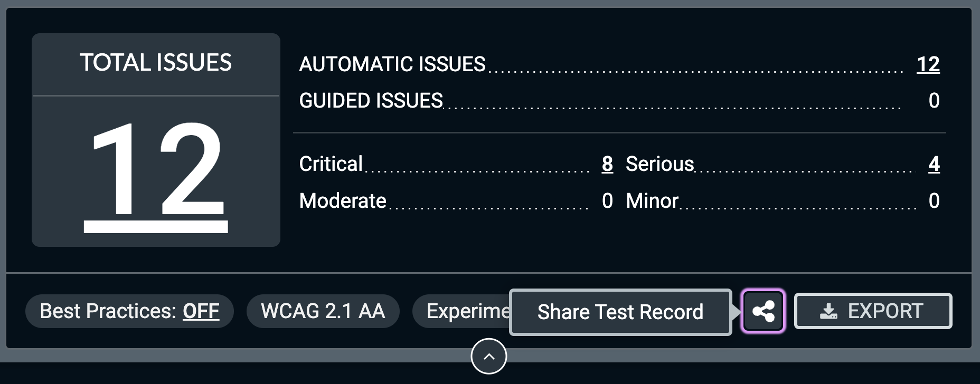980x384 pixels.
Task: Toggle Best Practices from OFF to ON
Action: point(129,311)
